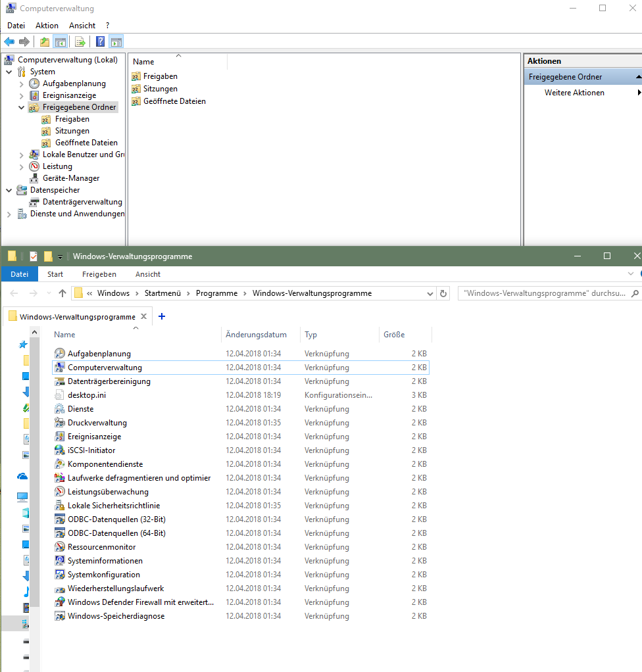Collapse the Datenspeicher tree node

point(9,190)
